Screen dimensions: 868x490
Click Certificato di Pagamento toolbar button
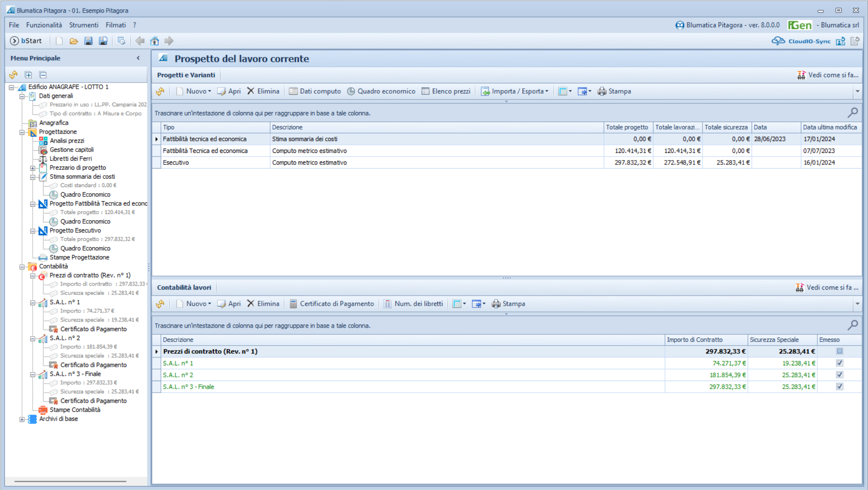coord(332,304)
